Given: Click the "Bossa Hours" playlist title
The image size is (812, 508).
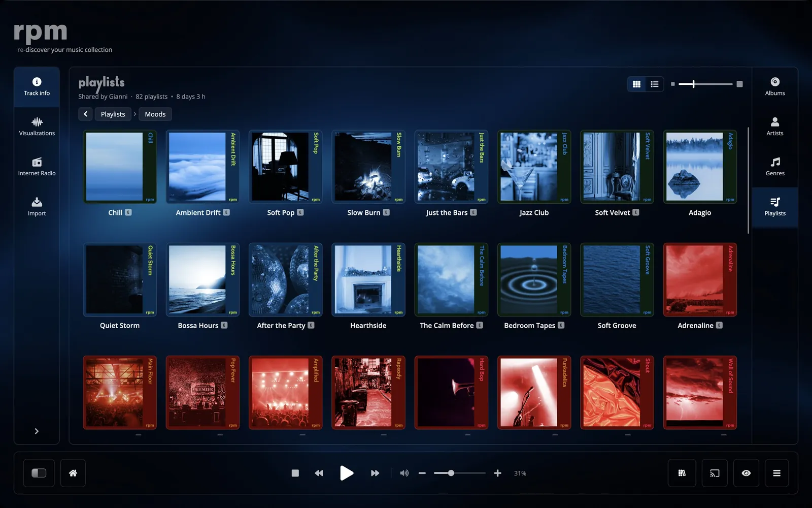Looking at the screenshot, I should (x=198, y=326).
